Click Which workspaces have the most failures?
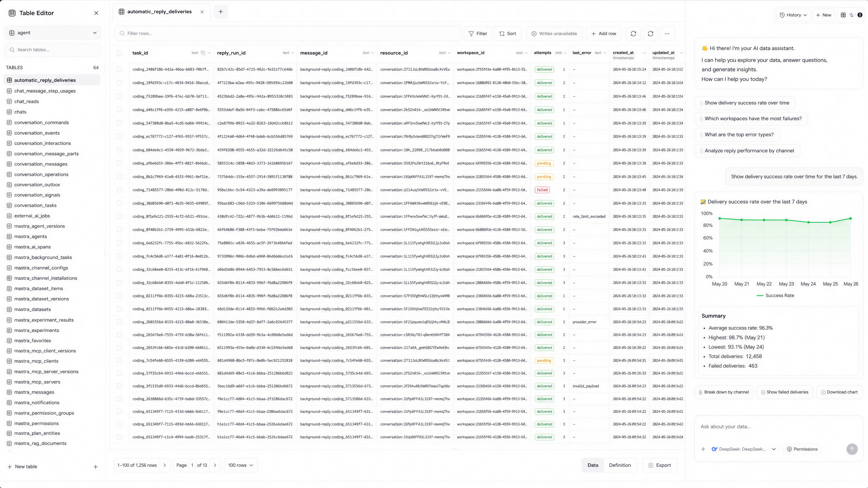Image resolution: width=868 pixels, height=488 pixels. pyautogui.click(x=751, y=119)
